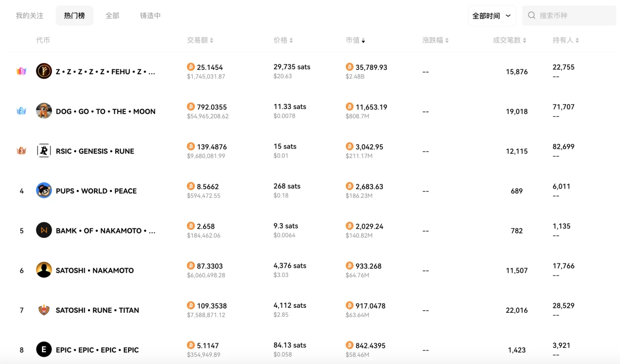Toggle sorting on 市值 column header
Viewport: 620px width, 364px height.
point(355,40)
